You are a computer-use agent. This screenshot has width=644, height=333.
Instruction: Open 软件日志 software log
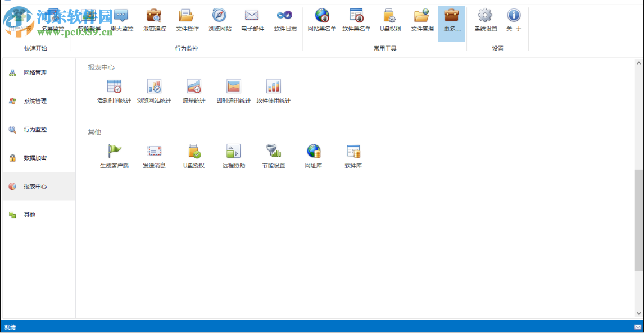(x=285, y=21)
